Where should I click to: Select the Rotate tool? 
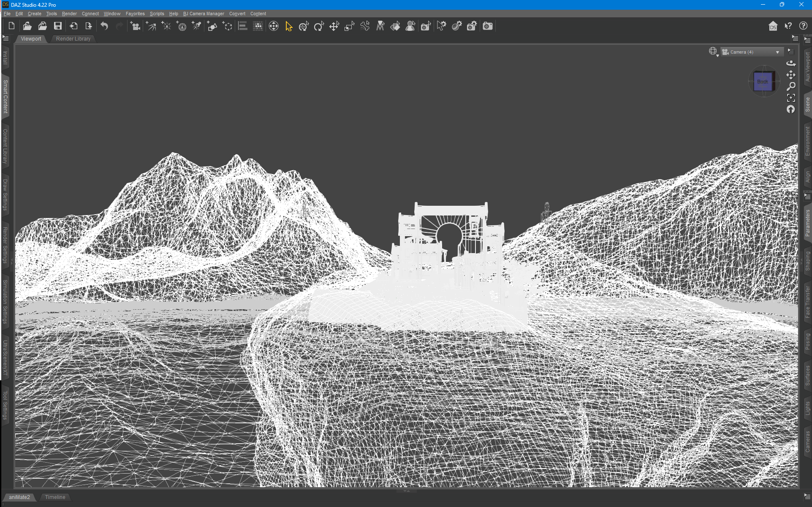click(319, 26)
